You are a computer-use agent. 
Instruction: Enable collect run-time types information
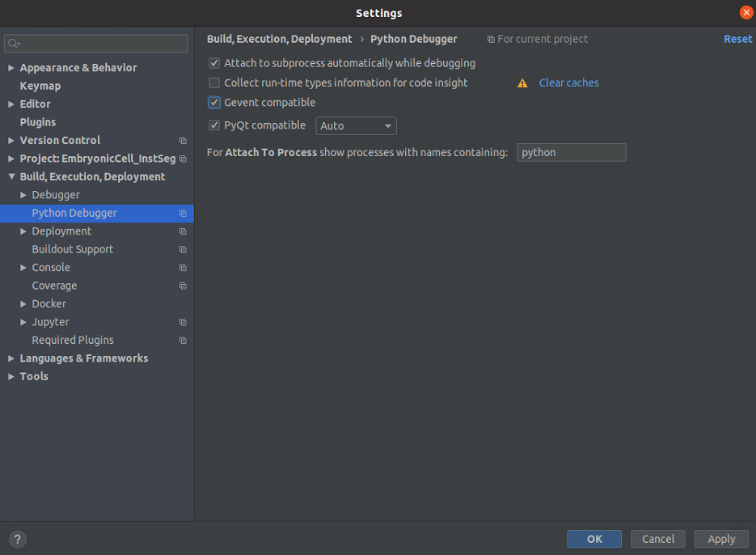[x=214, y=83]
